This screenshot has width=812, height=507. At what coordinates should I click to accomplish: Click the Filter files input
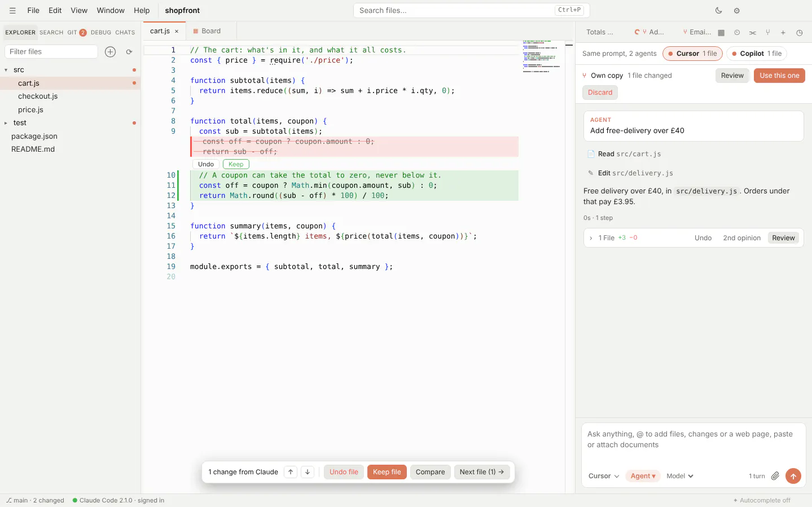[51, 51]
